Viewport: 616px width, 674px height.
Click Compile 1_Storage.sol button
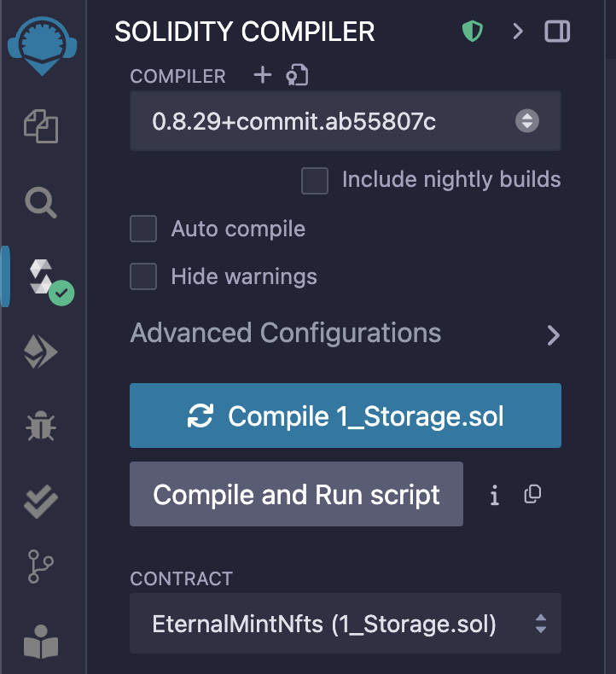[x=346, y=415]
